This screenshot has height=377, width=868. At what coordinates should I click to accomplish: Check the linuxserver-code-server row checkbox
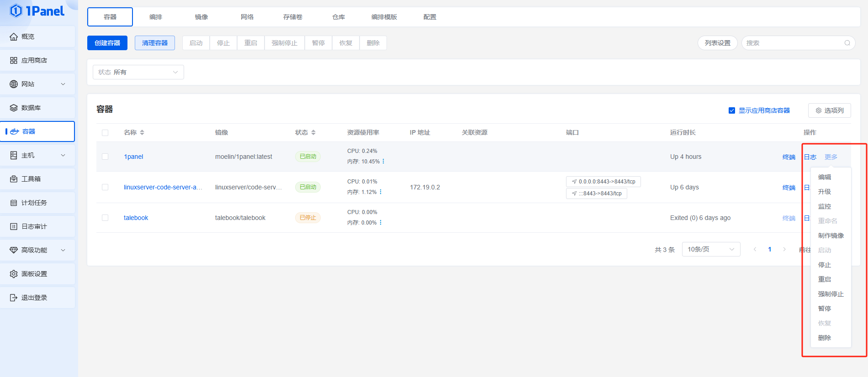tap(105, 187)
